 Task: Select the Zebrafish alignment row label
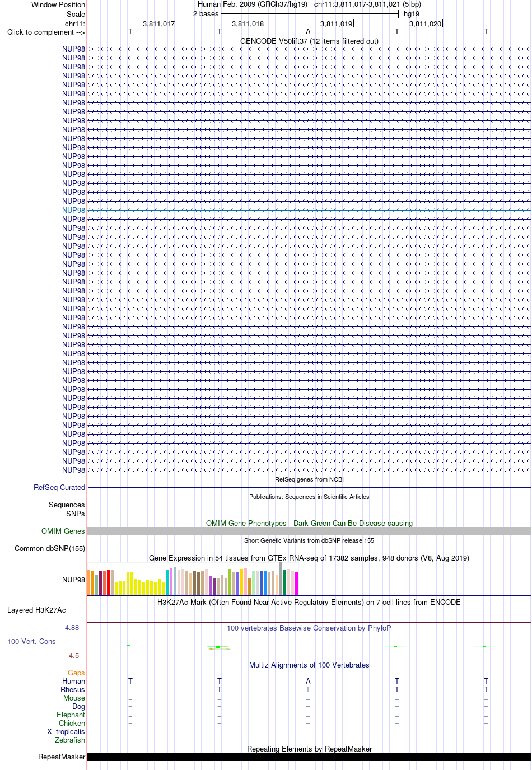70,740
